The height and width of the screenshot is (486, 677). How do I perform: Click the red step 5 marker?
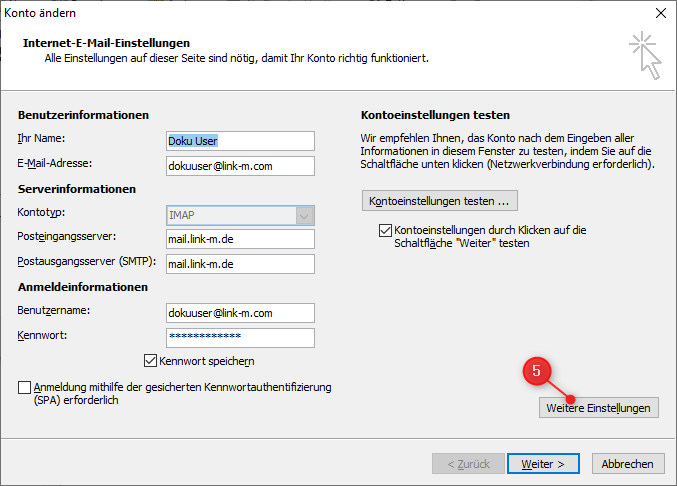(x=538, y=371)
